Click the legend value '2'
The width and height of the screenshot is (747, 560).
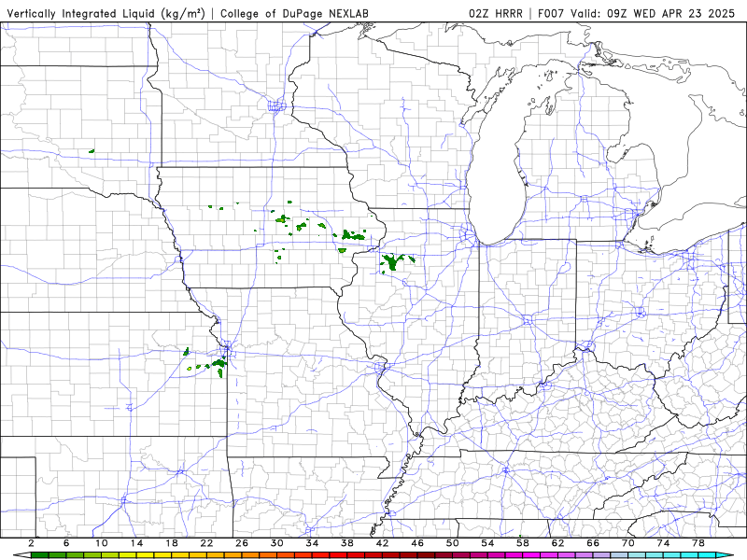[x=32, y=543]
